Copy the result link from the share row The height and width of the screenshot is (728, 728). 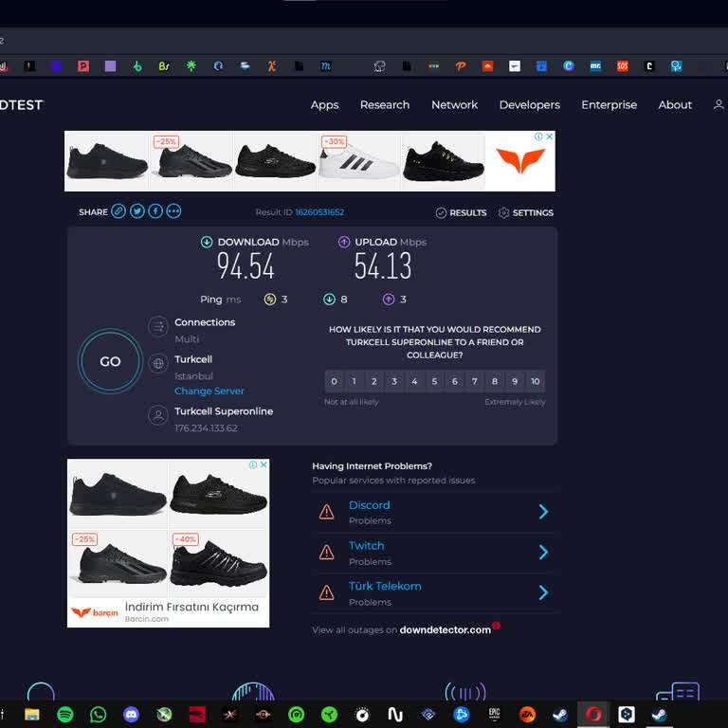[x=118, y=211]
